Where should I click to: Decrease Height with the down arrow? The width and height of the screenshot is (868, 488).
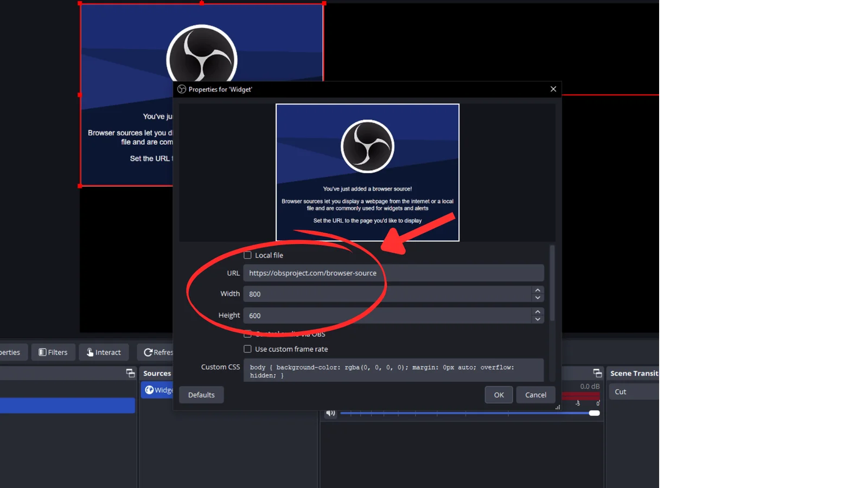point(538,319)
